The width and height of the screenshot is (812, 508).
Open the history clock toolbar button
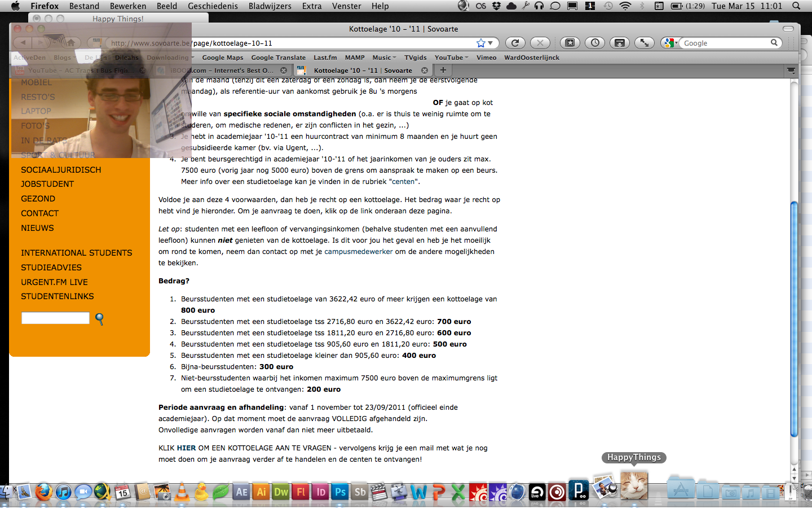[x=595, y=43]
